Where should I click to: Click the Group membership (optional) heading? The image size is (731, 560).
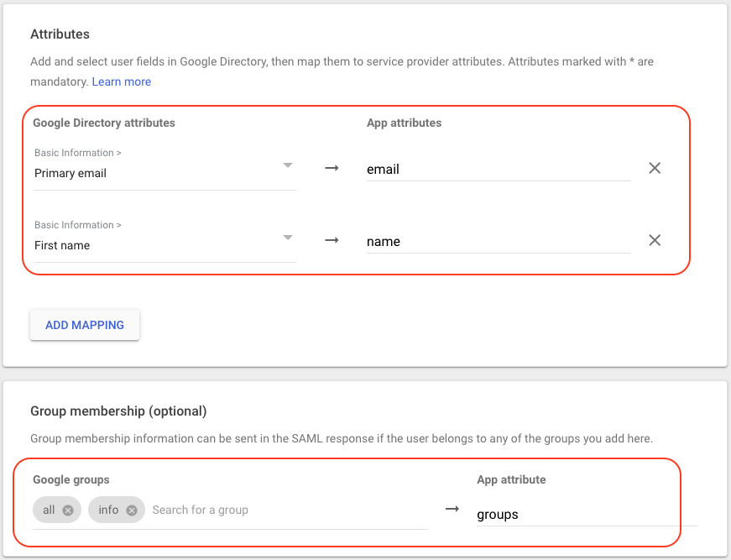[118, 411]
